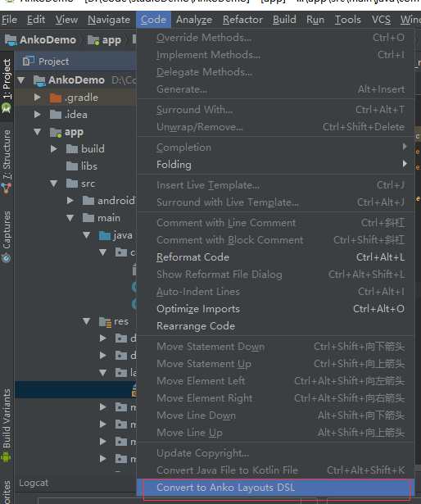Open the Logcat panel tab

coord(34,483)
